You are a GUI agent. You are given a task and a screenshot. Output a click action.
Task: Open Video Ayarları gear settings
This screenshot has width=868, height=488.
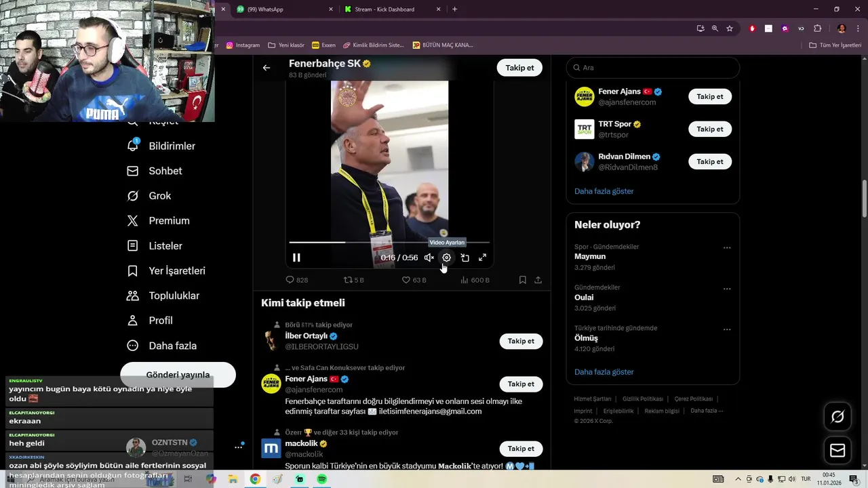click(446, 258)
